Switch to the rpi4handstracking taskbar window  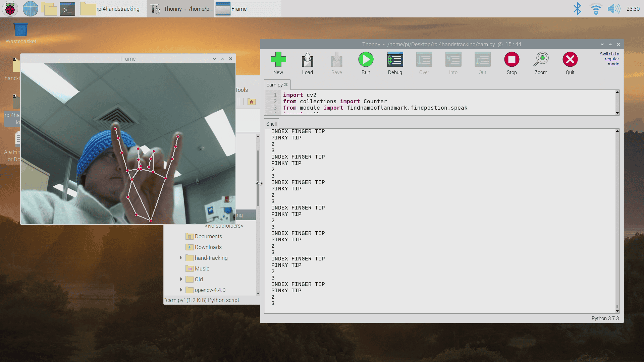111,9
